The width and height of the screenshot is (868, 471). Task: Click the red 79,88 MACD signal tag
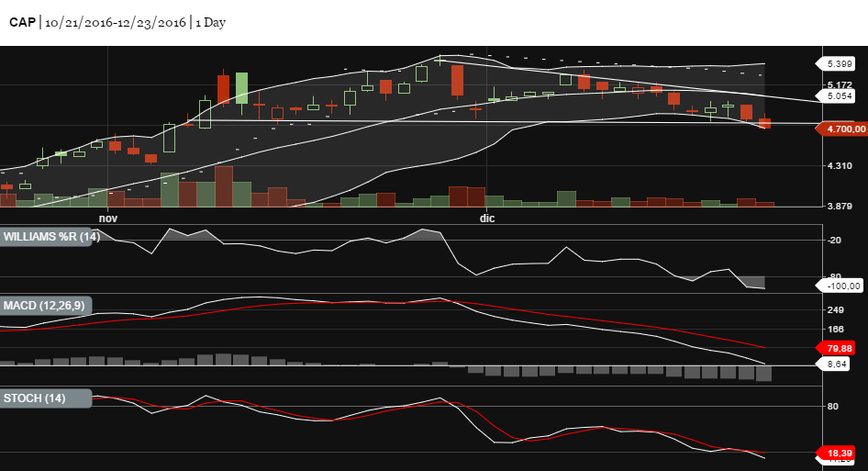click(837, 348)
